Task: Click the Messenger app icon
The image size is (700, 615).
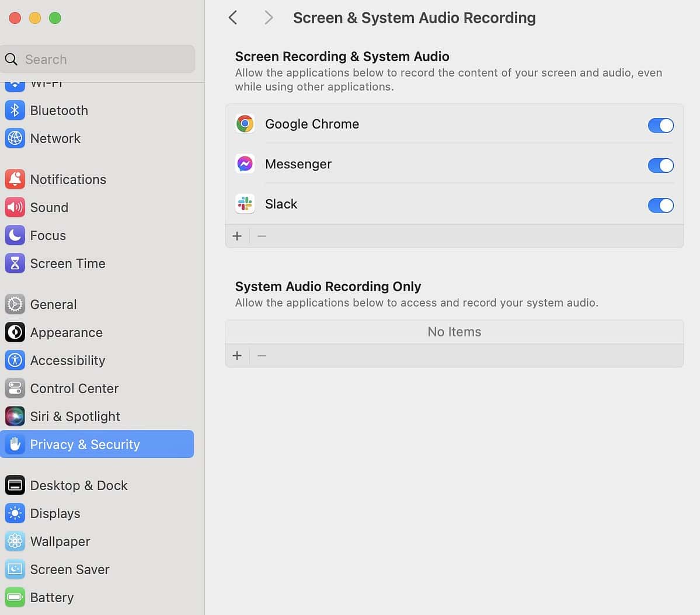Action: (x=245, y=164)
